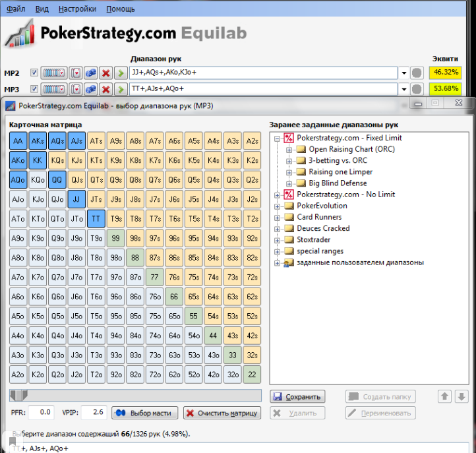Screen dimensions: 476x453
Task: Click the gray round button beside MP3 equity
Action: (x=417, y=89)
